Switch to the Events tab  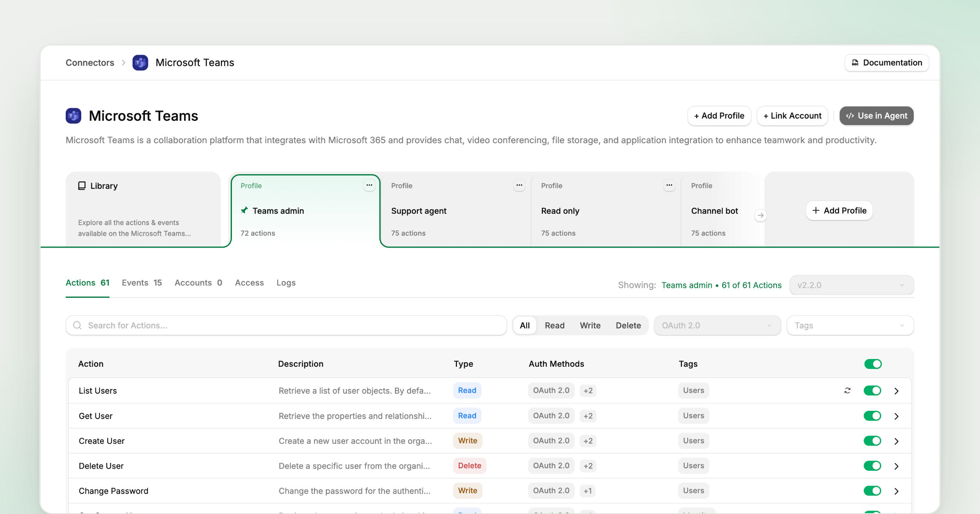pos(142,282)
